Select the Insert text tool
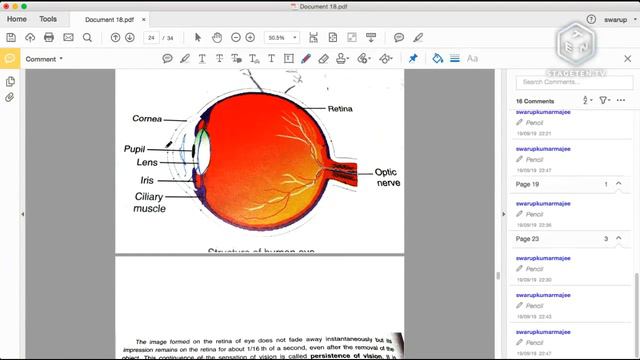This screenshot has width=640, height=360. tap(254, 59)
